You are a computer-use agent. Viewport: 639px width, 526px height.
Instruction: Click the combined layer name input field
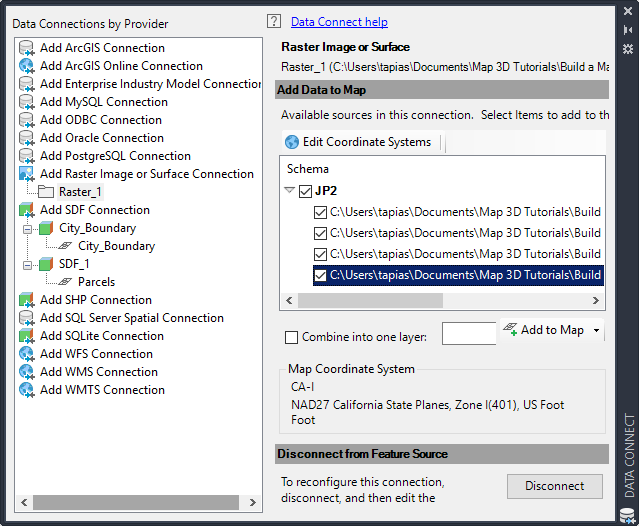point(468,333)
